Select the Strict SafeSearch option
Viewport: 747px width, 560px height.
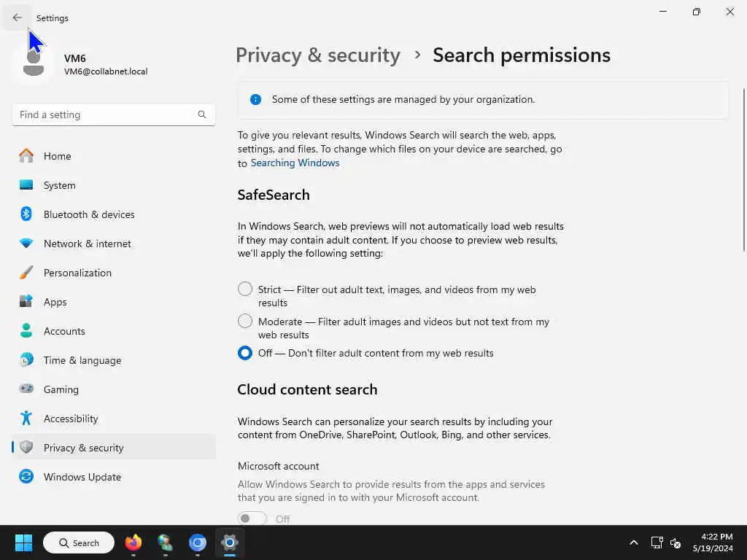(245, 289)
